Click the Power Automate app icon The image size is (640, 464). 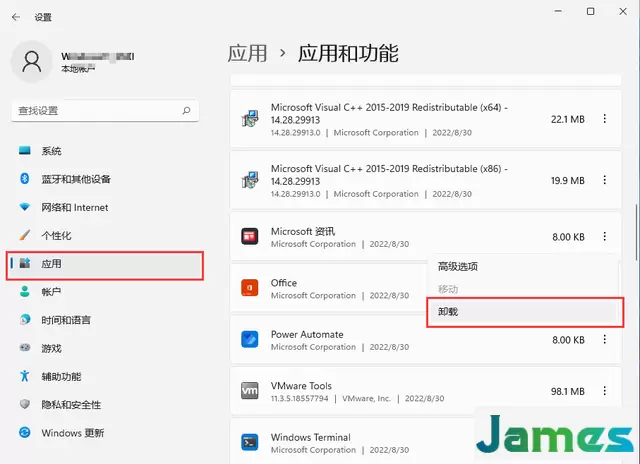click(x=249, y=339)
